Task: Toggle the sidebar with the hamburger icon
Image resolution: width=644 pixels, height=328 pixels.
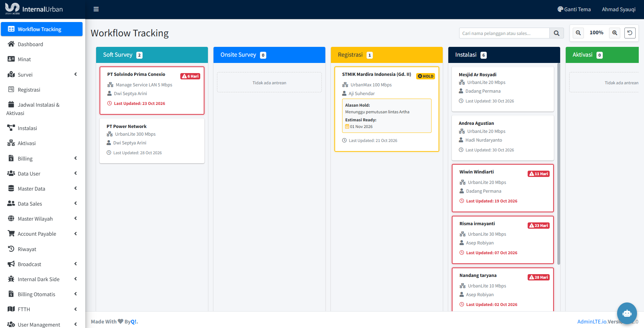Action: pos(96,9)
